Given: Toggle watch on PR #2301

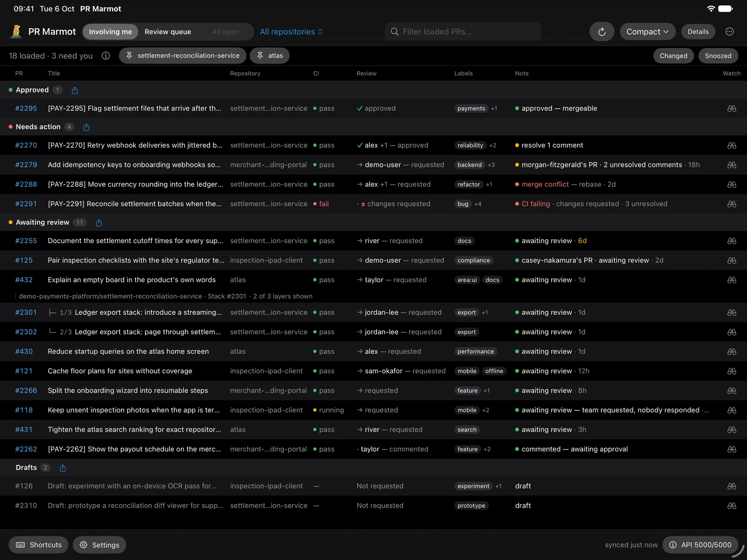Looking at the screenshot, I should [732, 312].
